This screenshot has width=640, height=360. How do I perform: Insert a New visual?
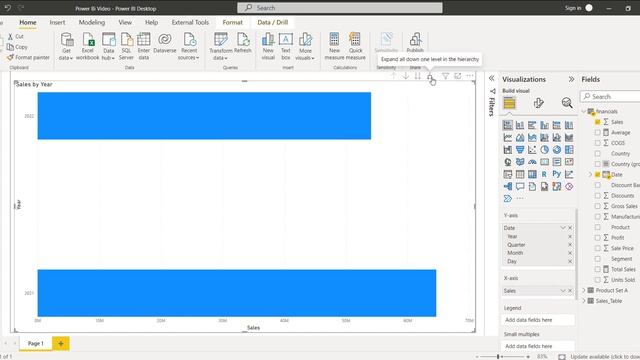pyautogui.click(x=268, y=47)
